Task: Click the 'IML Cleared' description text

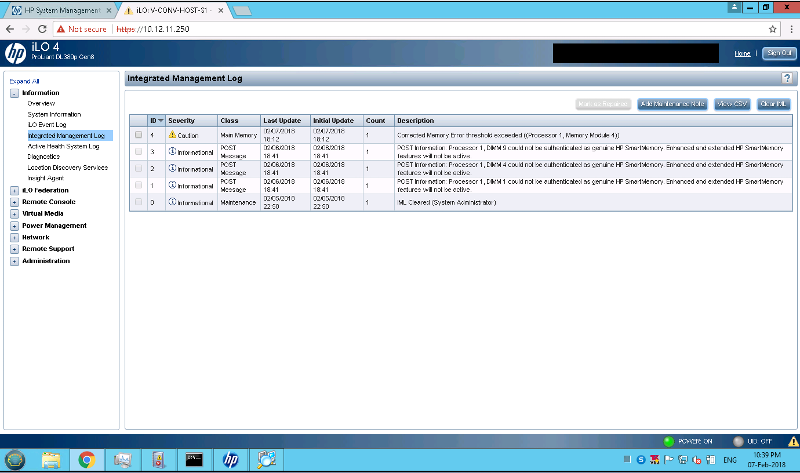Action: [x=446, y=203]
